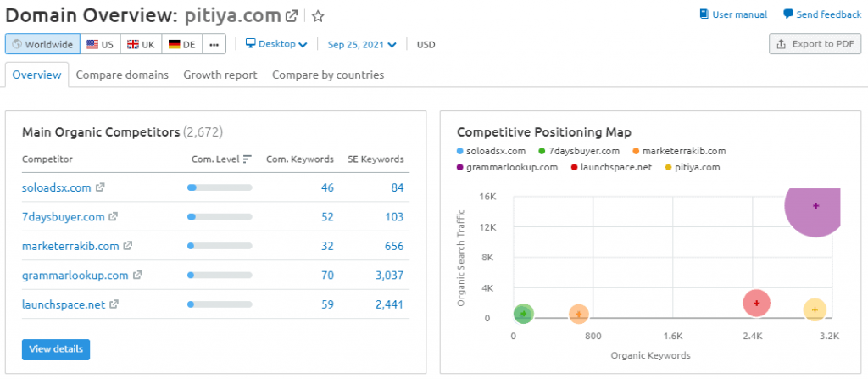Image resolution: width=868 pixels, height=379 pixels.
Task: Click the USD currency label
Action: click(x=426, y=44)
